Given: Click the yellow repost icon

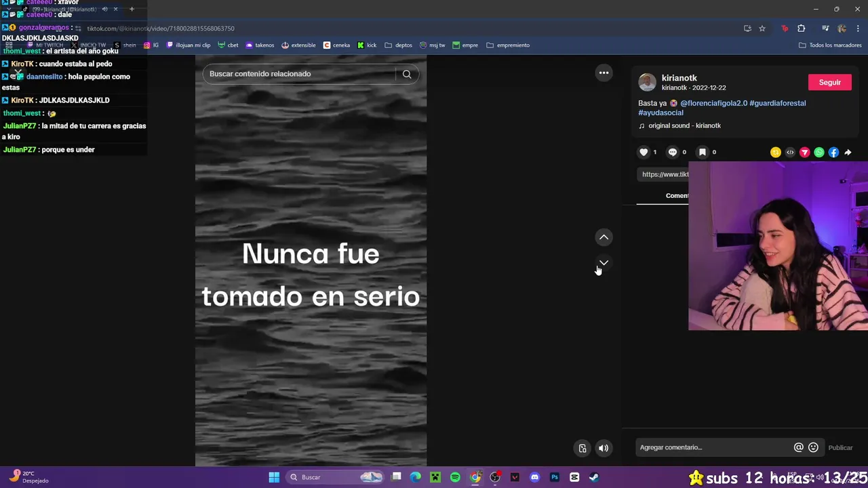Looking at the screenshot, I should [776, 152].
